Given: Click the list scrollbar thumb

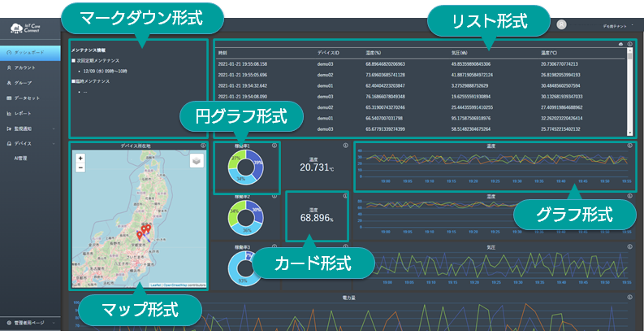Looking at the screenshot, I should [x=629, y=56].
